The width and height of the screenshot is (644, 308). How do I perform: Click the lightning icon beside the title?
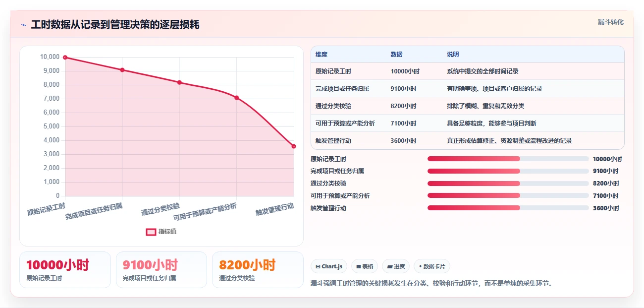(23, 25)
